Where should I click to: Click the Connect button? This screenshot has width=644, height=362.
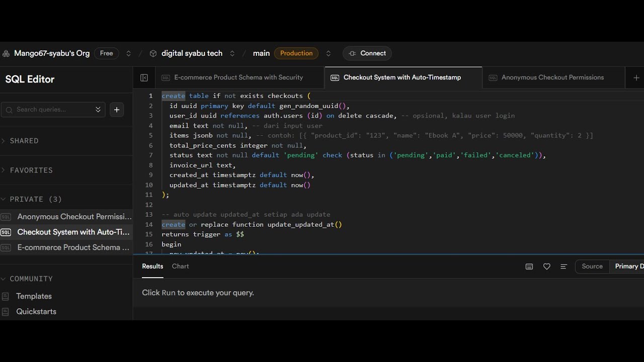pos(367,53)
